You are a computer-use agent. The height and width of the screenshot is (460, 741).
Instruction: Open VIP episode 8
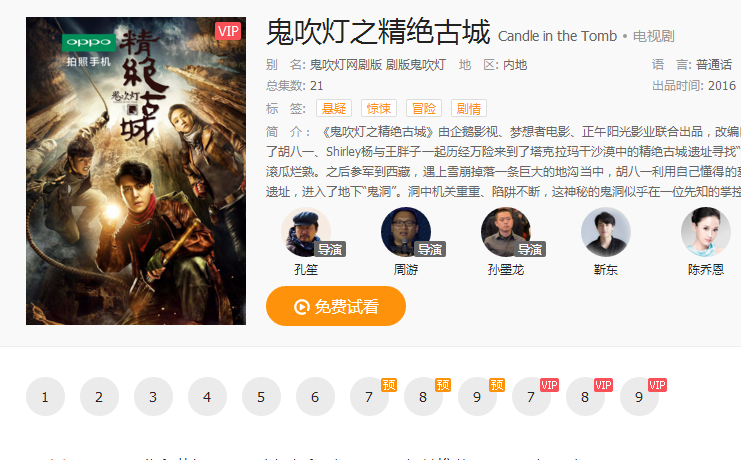point(585,397)
